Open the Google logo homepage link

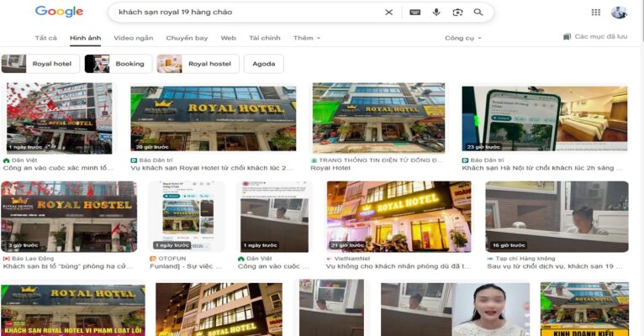click(x=59, y=12)
